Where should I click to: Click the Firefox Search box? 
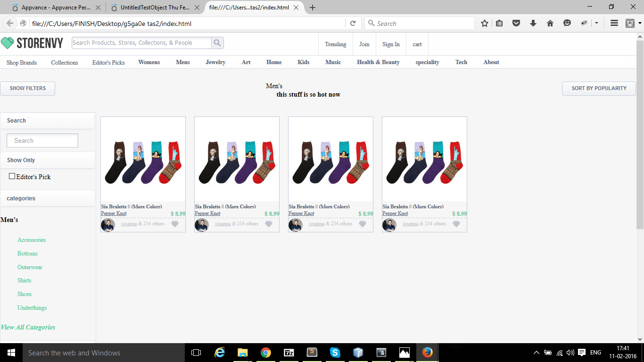(420, 23)
